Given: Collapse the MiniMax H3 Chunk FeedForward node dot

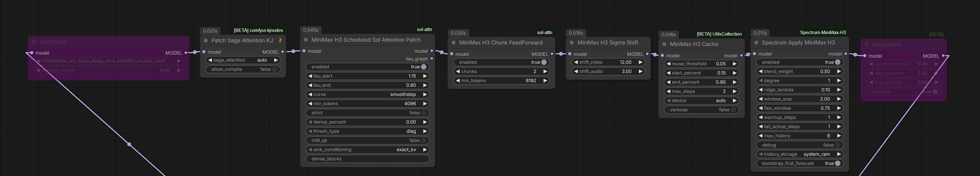Looking at the screenshot, I should pos(453,43).
